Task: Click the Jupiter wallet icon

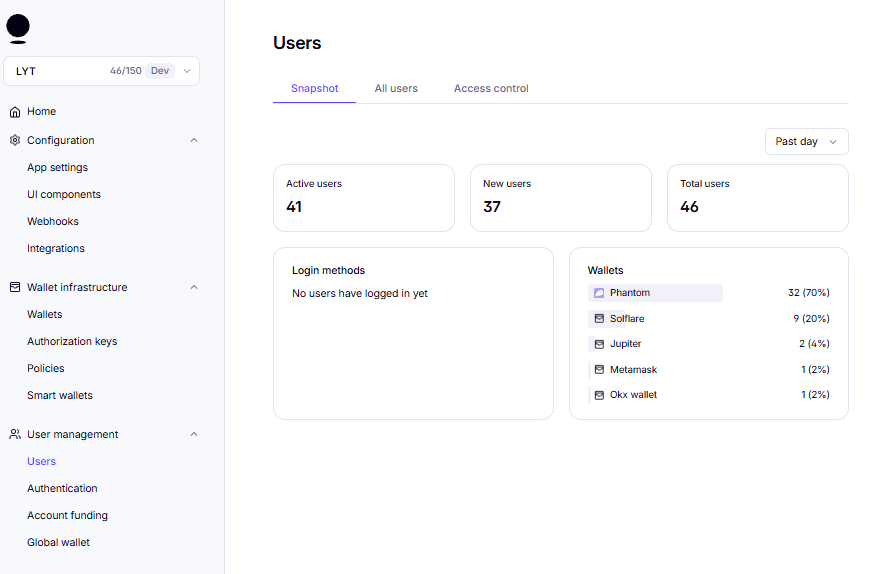Action: pos(599,344)
